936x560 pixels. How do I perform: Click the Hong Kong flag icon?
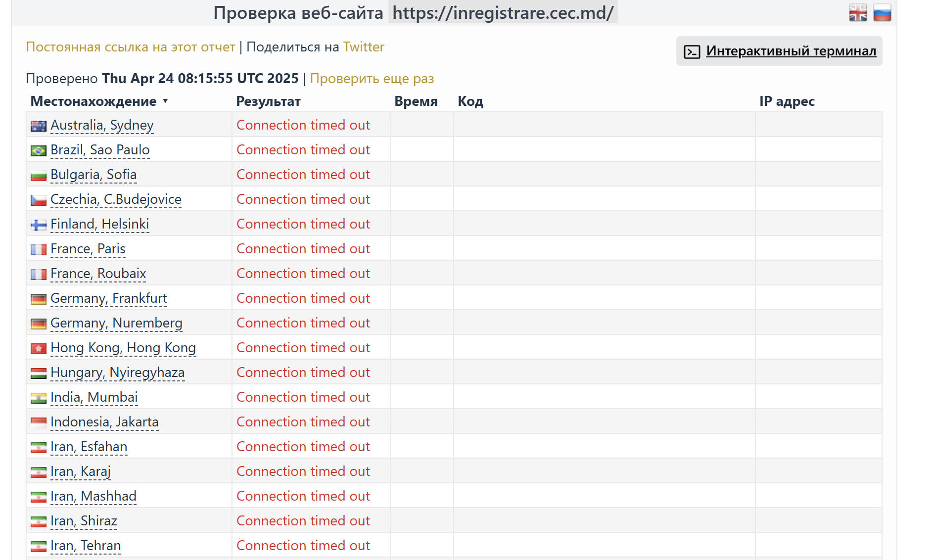tap(39, 349)
